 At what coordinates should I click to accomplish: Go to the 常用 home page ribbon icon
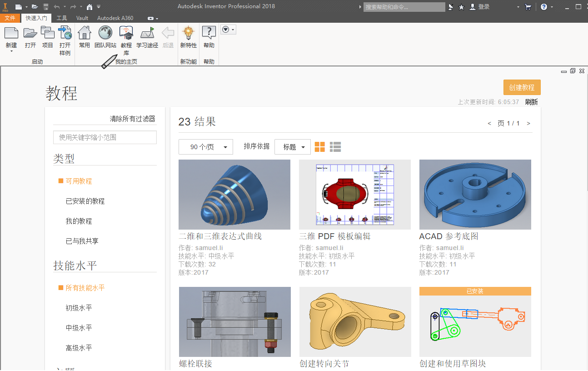85,33
